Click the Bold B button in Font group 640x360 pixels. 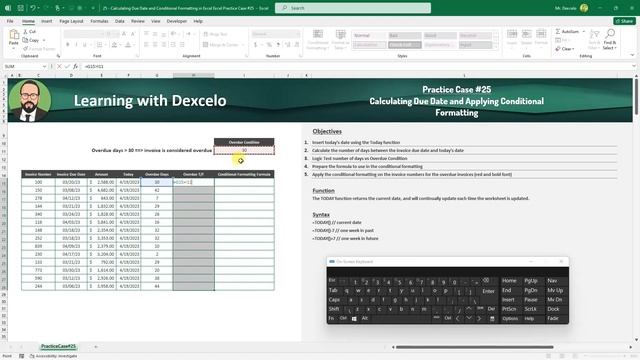coord(68,44)
